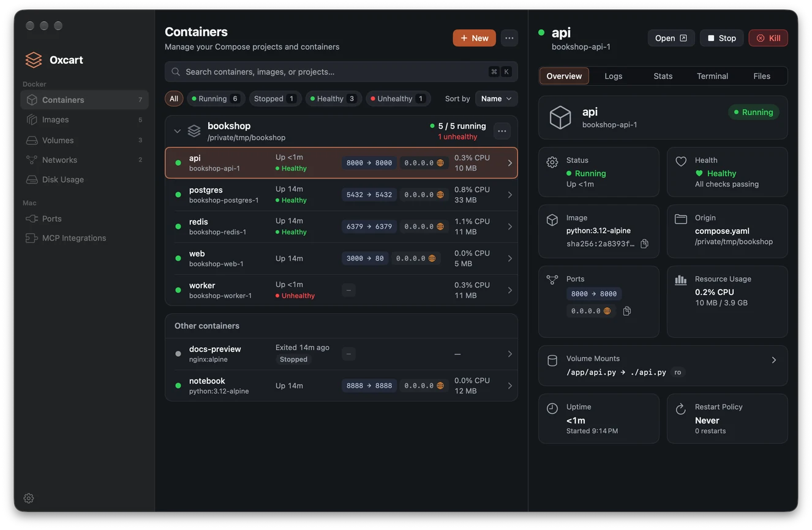This screenshot has width=812, height=530.
Task: Open Disk Usage in the sidebar
Action: (x=85, y=179)
